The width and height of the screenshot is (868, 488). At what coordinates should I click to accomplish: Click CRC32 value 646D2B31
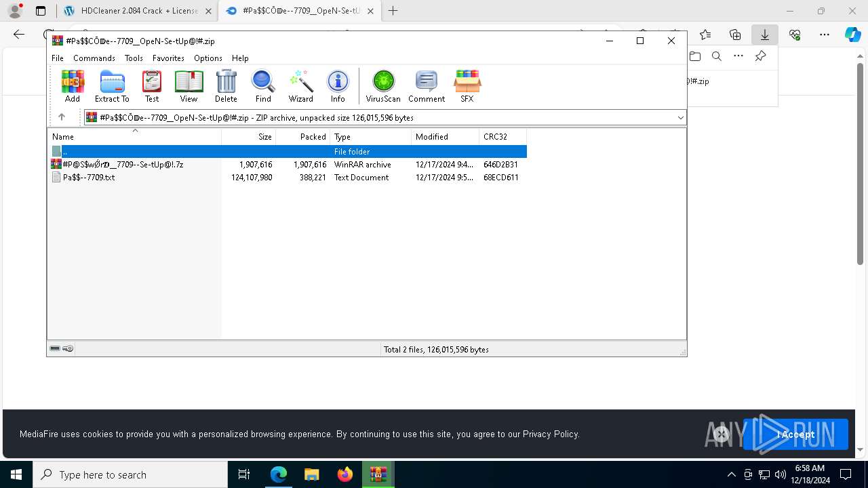(x=500, y=165)
